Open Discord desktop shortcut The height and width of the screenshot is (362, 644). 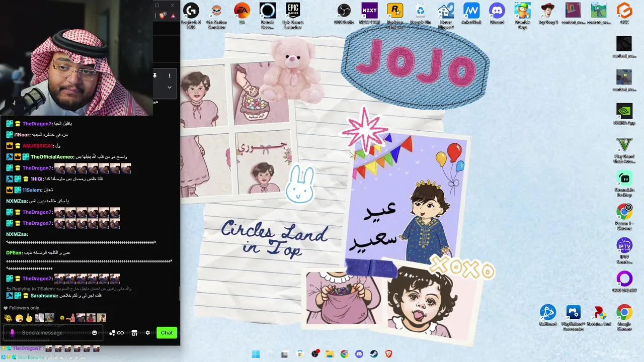pos(497,14)
